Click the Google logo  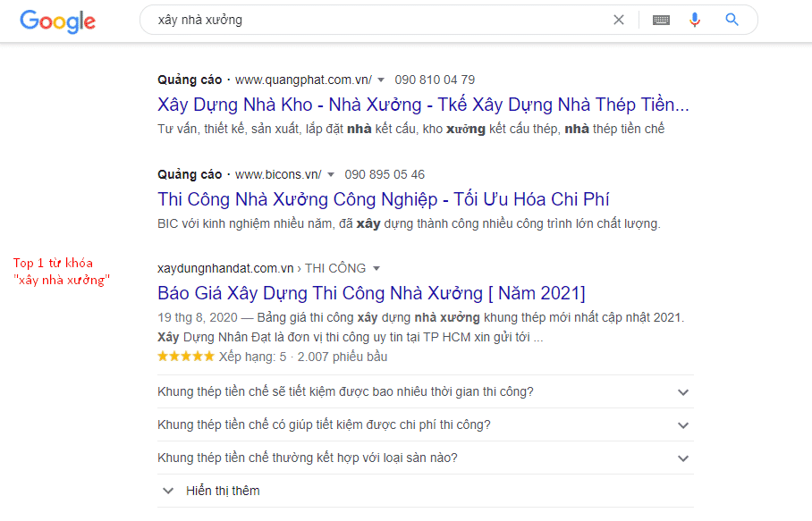[x=57, y=21]
